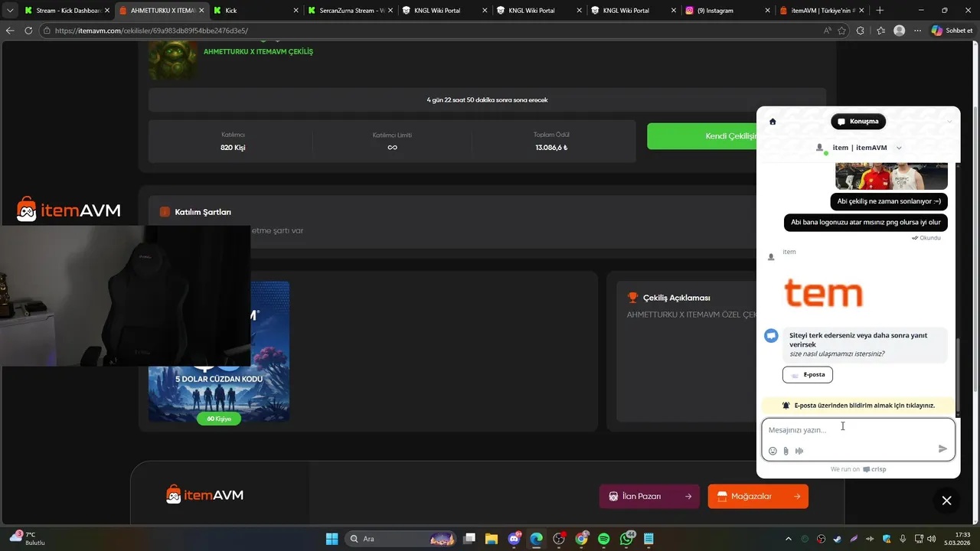Open Microsoft Edge from the taskbar

(x=536, y=539)
